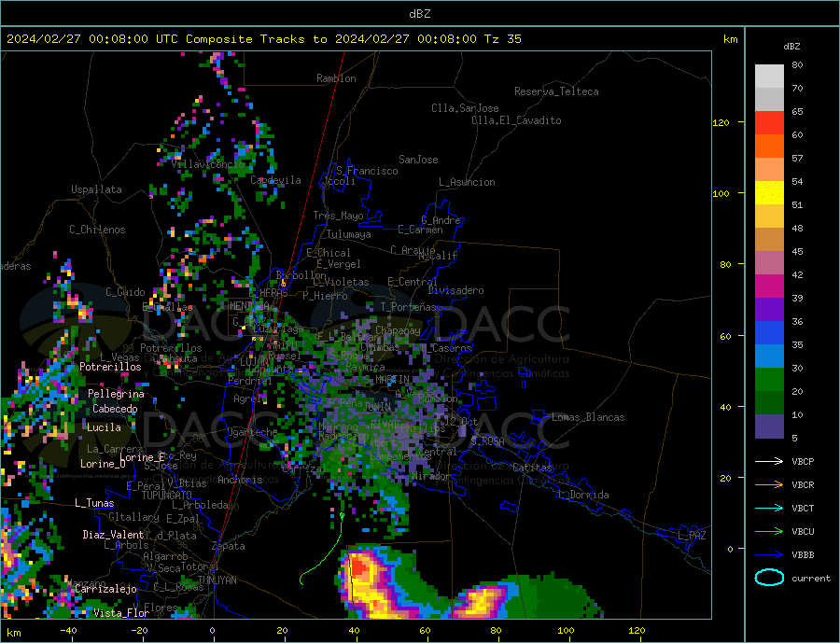Select the purple 36–39 dBZ swatch
Screen dimensions: 840x643
(x=769, y=309)
